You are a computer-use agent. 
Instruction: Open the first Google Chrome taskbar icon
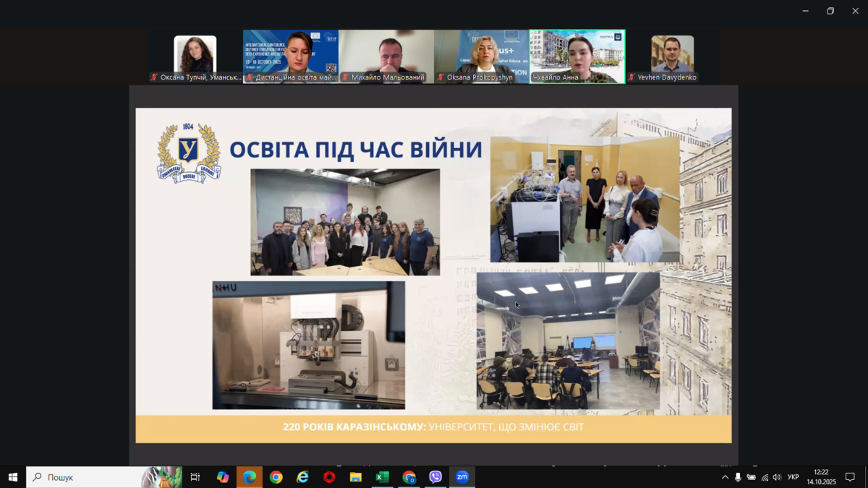(276, 477)
